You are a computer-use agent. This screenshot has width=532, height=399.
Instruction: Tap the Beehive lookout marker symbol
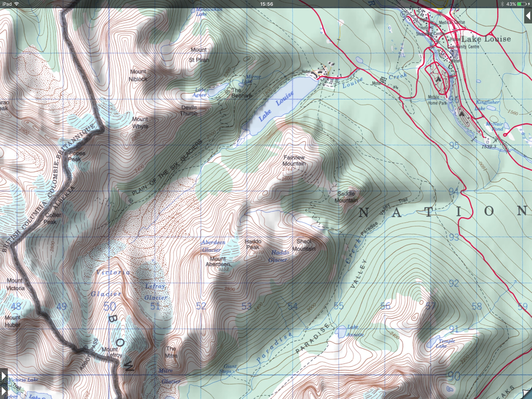(228, 92)
